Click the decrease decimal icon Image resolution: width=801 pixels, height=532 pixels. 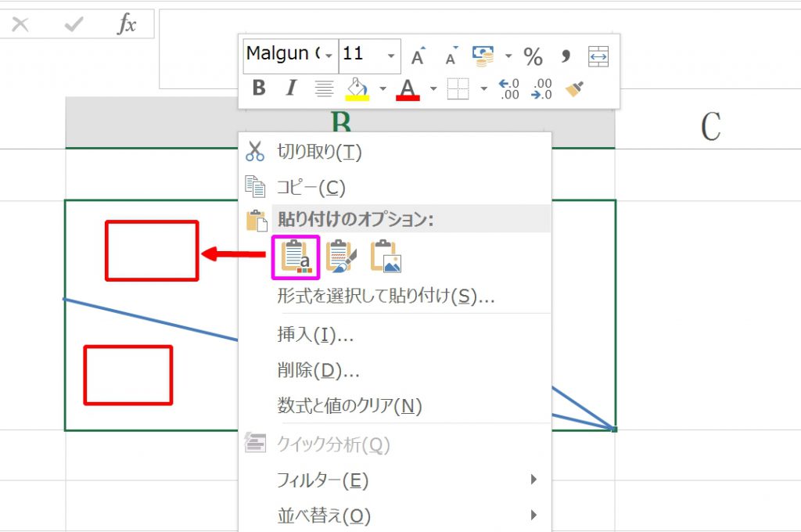point(541,88)
